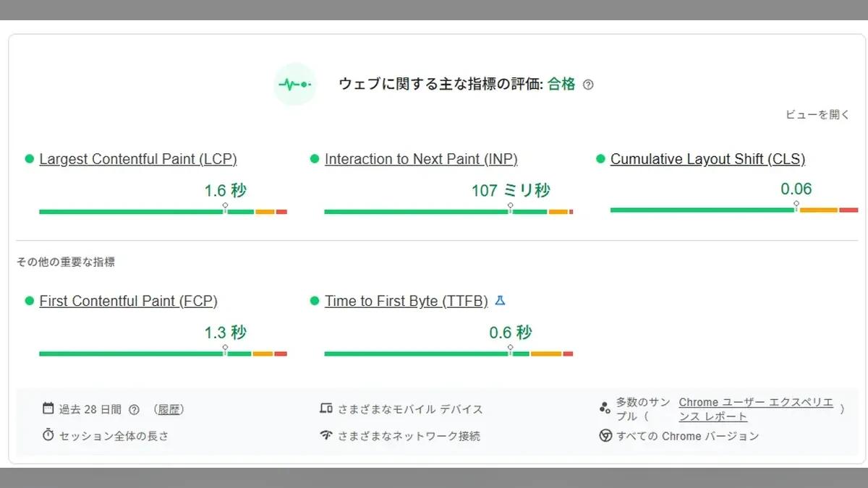Screen dimensions: 868x488
Task: Open Cumulative Layout Shift (CLS) link
Action: tap(707, 159)
